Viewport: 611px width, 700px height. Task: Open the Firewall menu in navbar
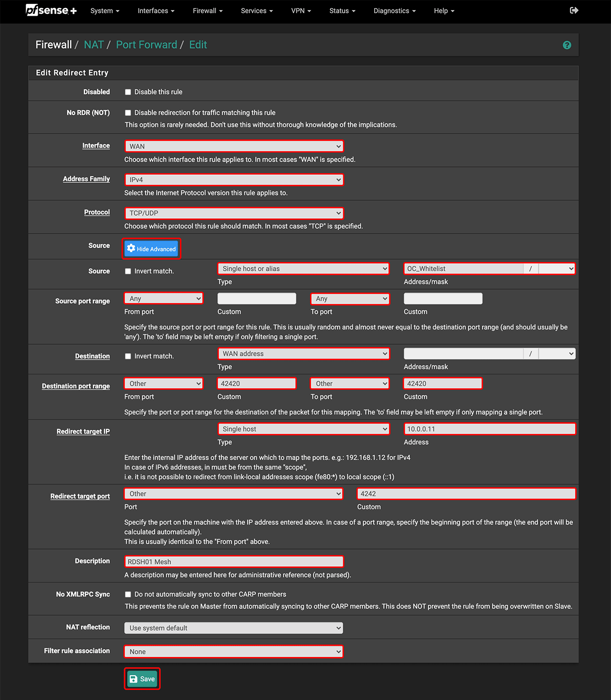click(207, 11)
